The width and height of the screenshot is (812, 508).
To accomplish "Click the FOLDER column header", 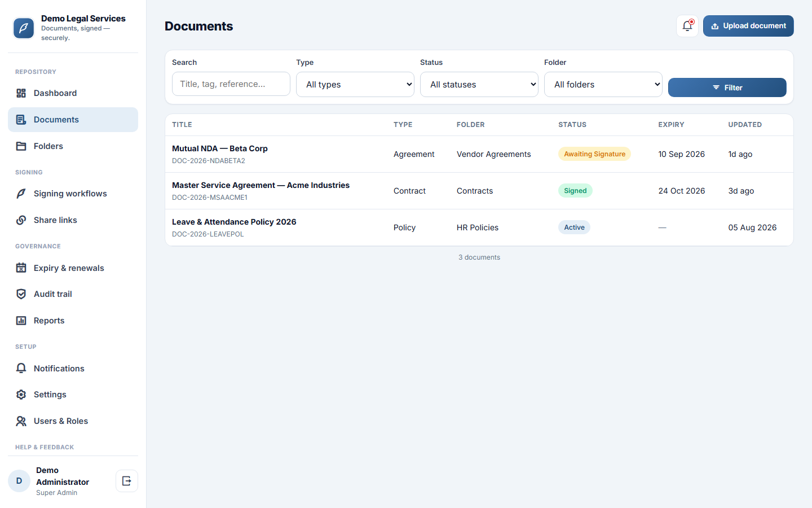I will (471, 125).
